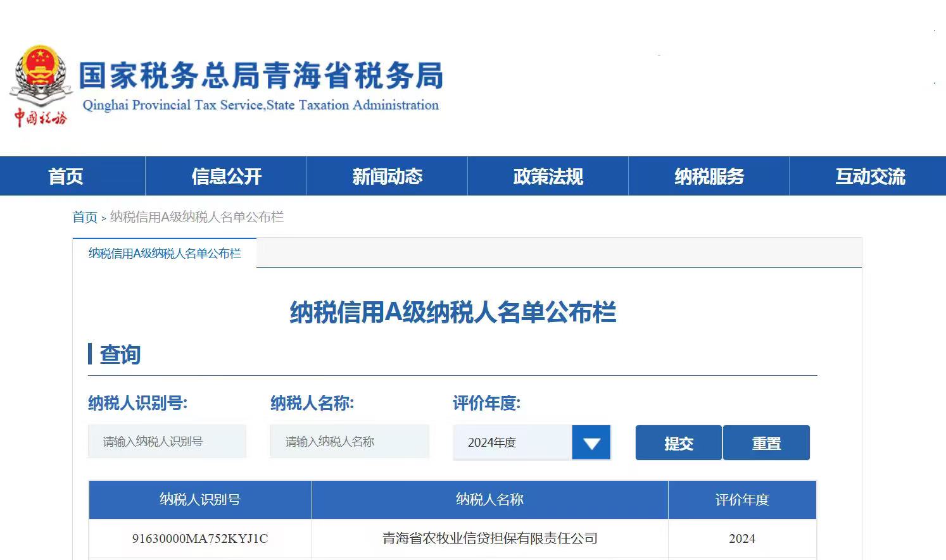Image resolution: width=946 pixels, height=560 pixels.
Task: Go to 首页 in the navigation bar
Action: coord(66,176)
